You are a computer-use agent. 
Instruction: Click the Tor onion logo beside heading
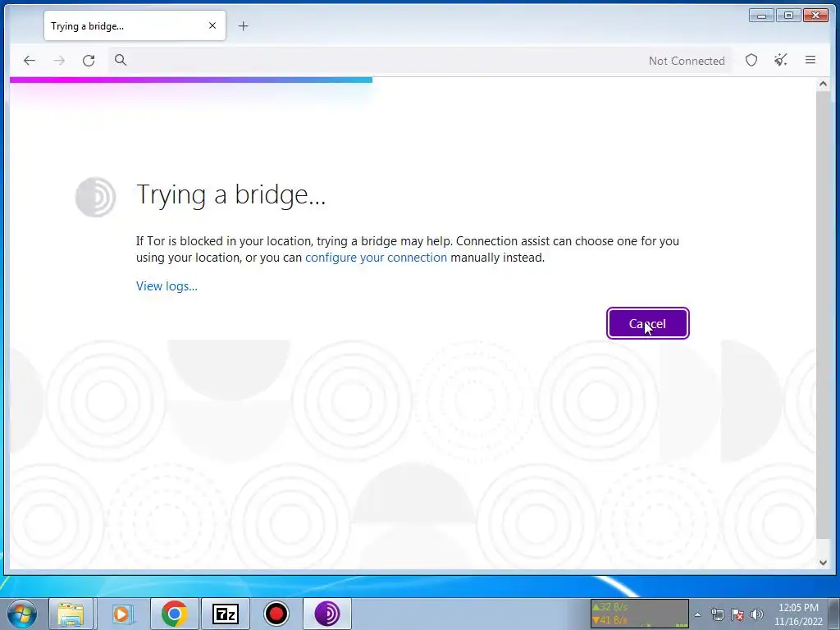pyautogui.click(x=95, y=197)
